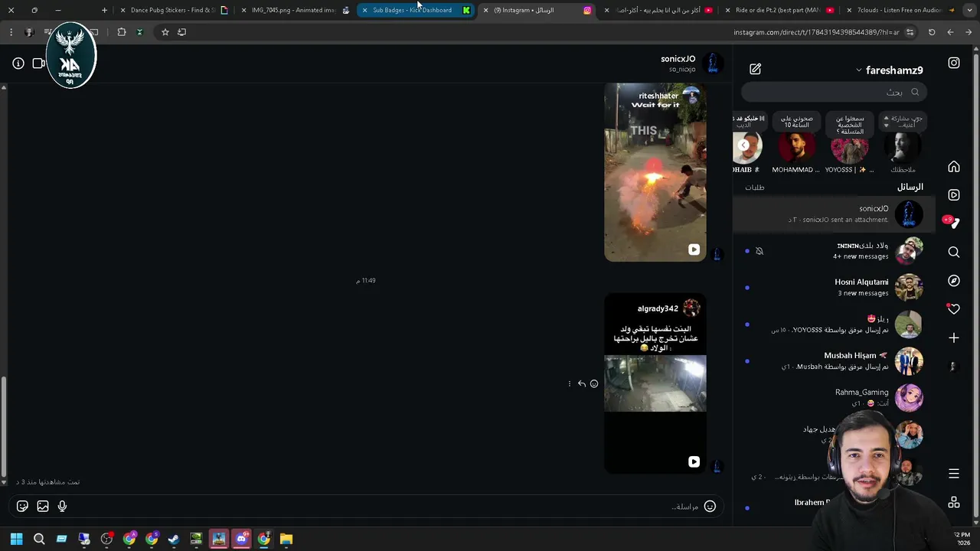Open the Chrome three-dot menu
The image size is (980, 551).
11,32
